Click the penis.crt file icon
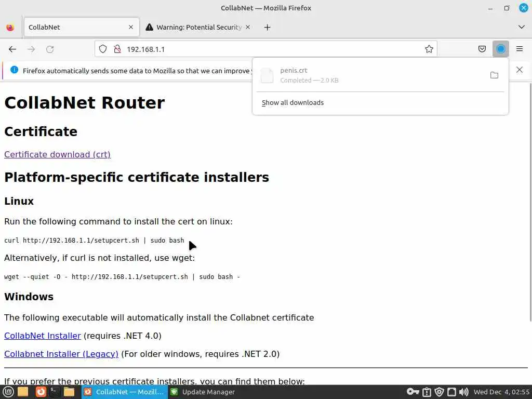The height and width of the screenshot is (399, 532). click(x=267, y=75)
